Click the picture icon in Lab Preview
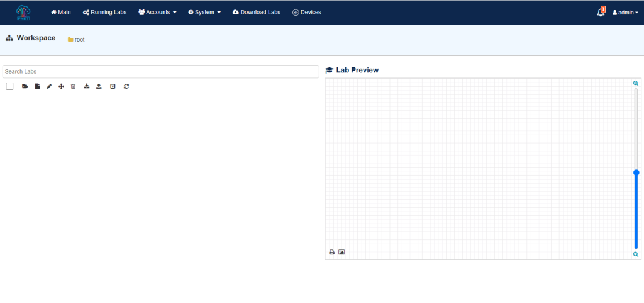Image resolution: width=644 pixels, height=303 pixels. [341, 252]
